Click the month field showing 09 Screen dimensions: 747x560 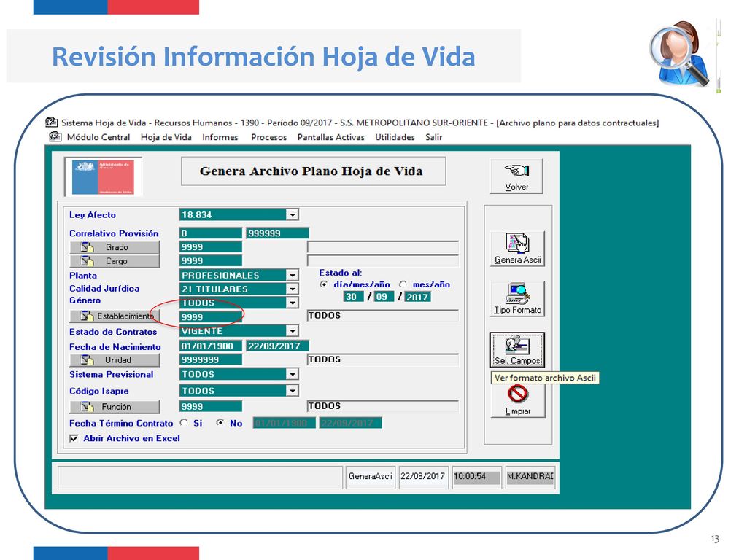coord(384,297)
